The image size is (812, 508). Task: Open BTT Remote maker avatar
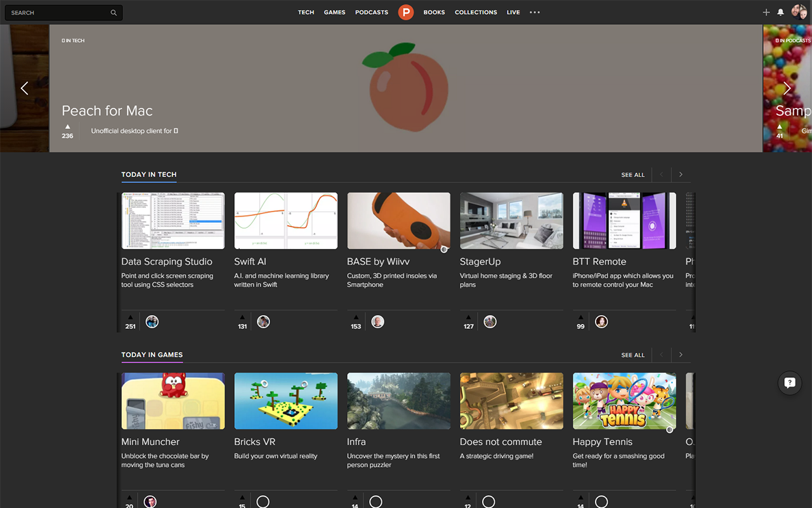coord(601,321)
